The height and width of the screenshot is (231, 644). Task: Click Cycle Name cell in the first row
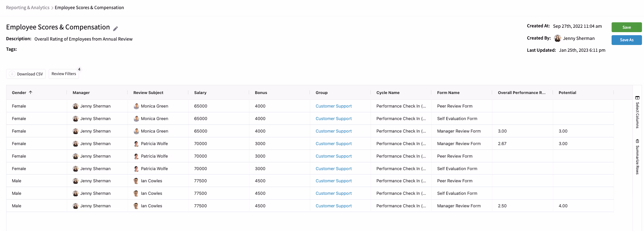tap(401, 106)
